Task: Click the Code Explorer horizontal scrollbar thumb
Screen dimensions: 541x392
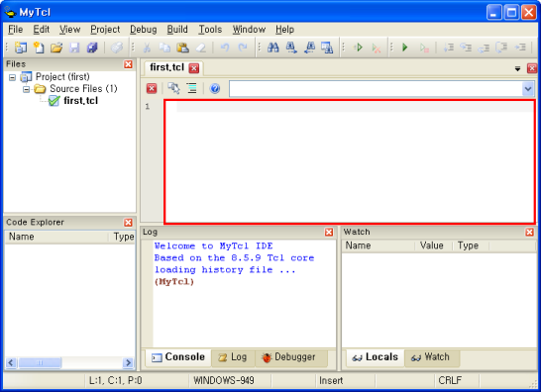Action: coord(40,362)
